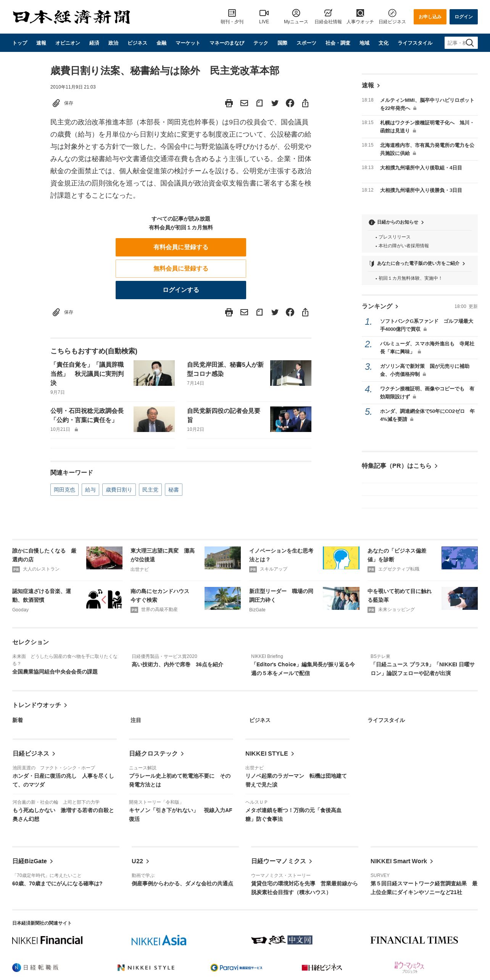Image resolution: width=490 pixels, height=980 pixels.
Task: Click the bottom print icon
Action: coord(229,312)
